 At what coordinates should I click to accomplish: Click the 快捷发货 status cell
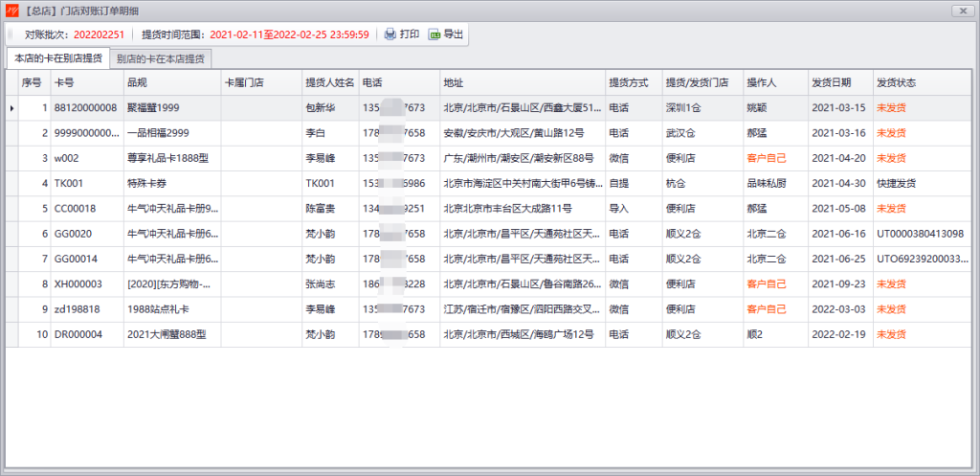tap(923, 183)
